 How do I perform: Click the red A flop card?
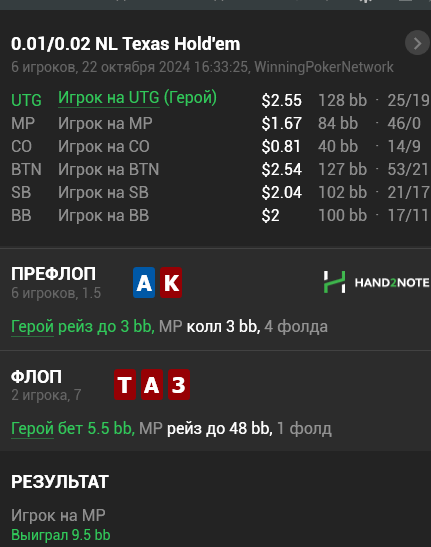pos(152,384)
